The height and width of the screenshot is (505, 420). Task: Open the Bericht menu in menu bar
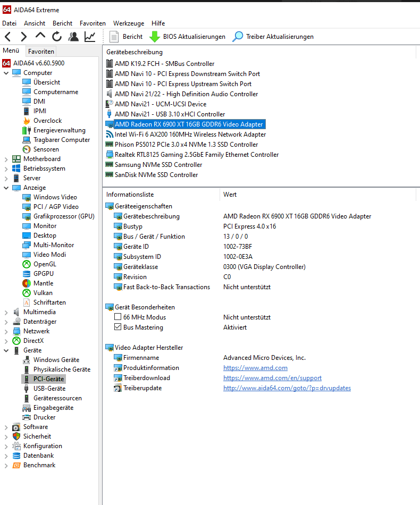[x=63, y=23]
